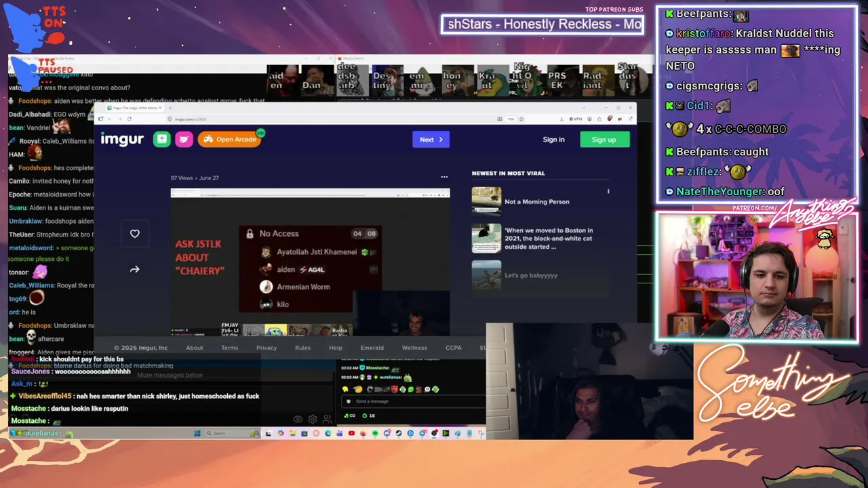The height and width of the screenshot is (488, 868).
Task: Click the '97 Views • June 27' text
Action: [x=195, y=178]
